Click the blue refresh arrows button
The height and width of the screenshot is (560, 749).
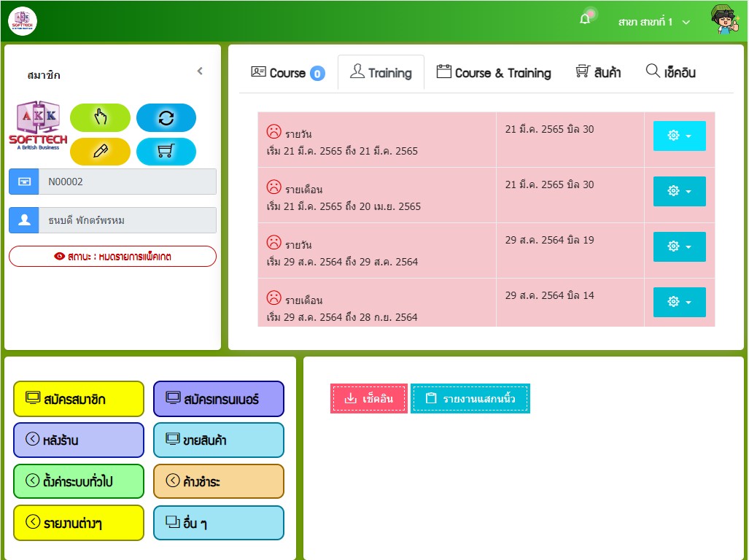pyautogui.click(x=166, y=118)
